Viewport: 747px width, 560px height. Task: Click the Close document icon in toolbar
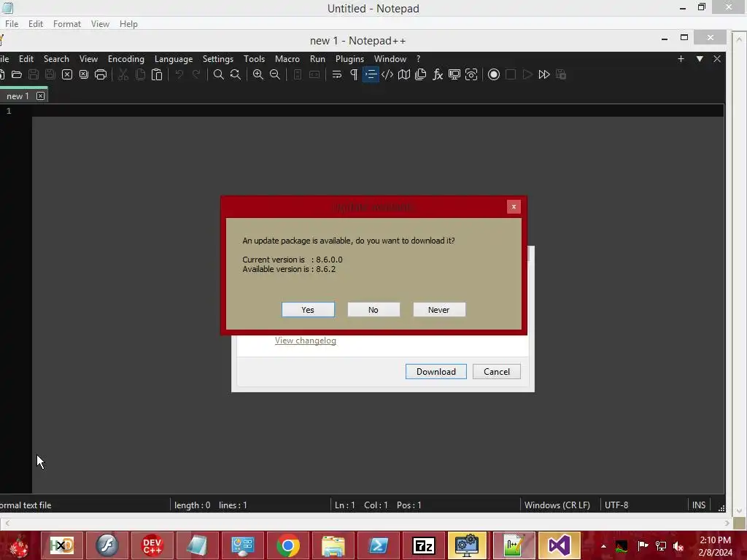(x=67, y=75)
